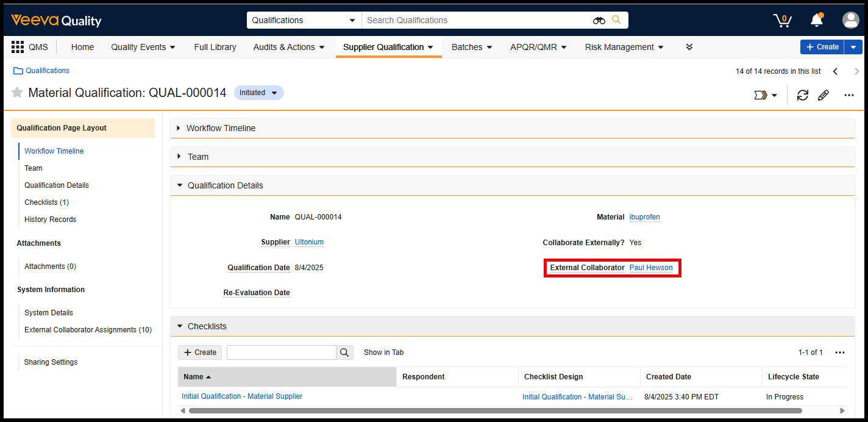Click the binoculars advanced search icon
868x422 pixels.
click(x=599, y=20)
